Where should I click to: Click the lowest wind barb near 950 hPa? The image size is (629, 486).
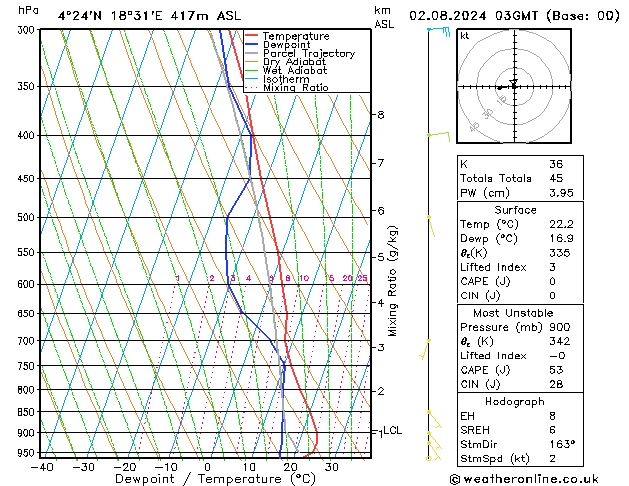pos(432,456)
